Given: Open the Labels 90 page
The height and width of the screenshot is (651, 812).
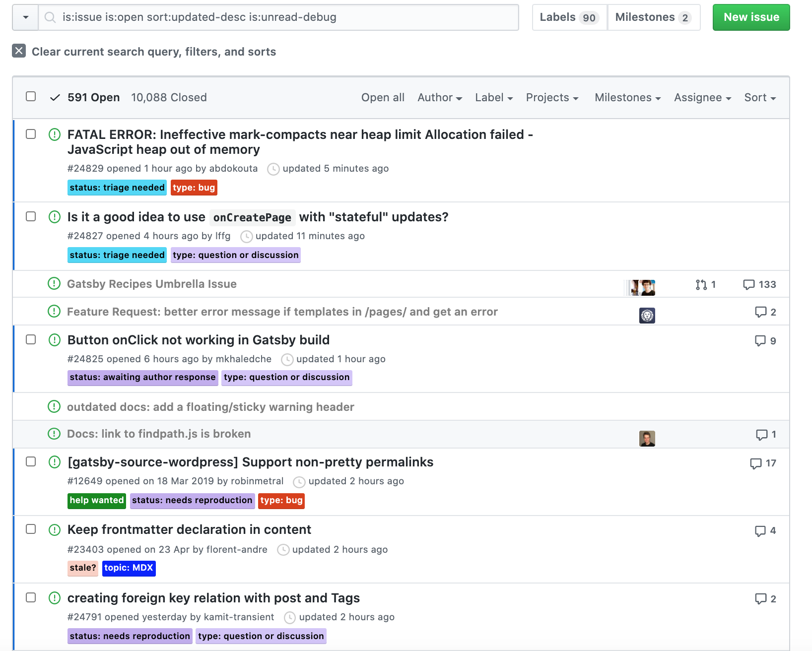Looking at the screenshot, I should click(x=570, y=17).
